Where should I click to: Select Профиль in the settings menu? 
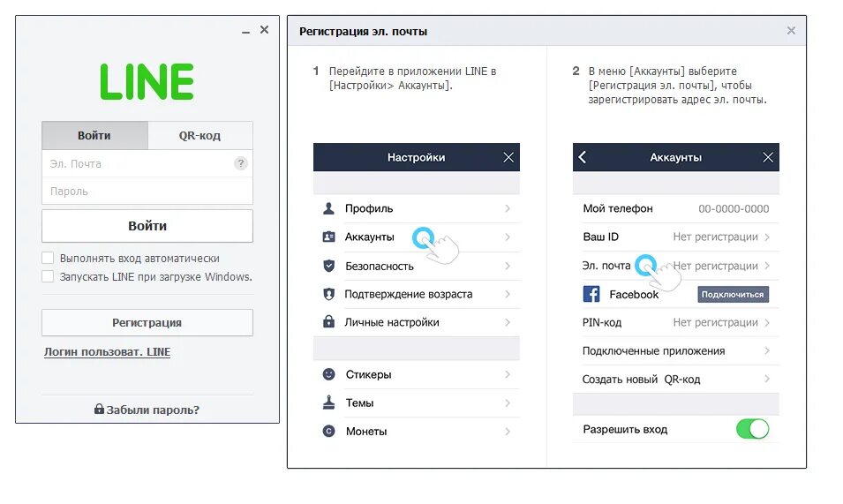coord(417,208)
